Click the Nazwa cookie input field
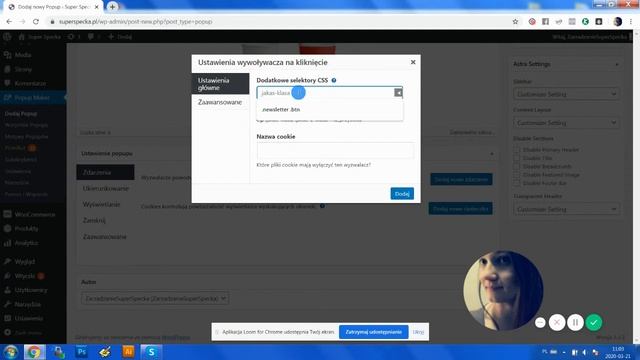640x360 pixels. tap(335, 150)
